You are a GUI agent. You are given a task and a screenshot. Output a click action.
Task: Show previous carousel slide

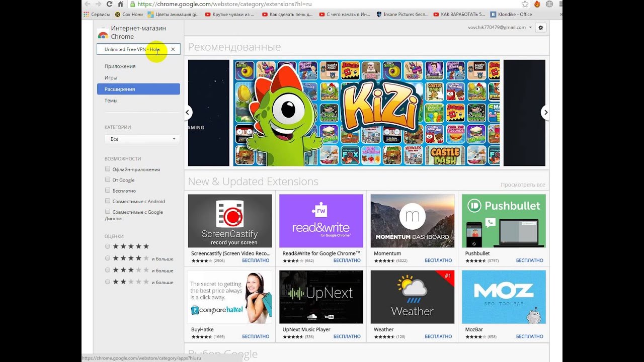pyautogui.click(x=187, y=113)
